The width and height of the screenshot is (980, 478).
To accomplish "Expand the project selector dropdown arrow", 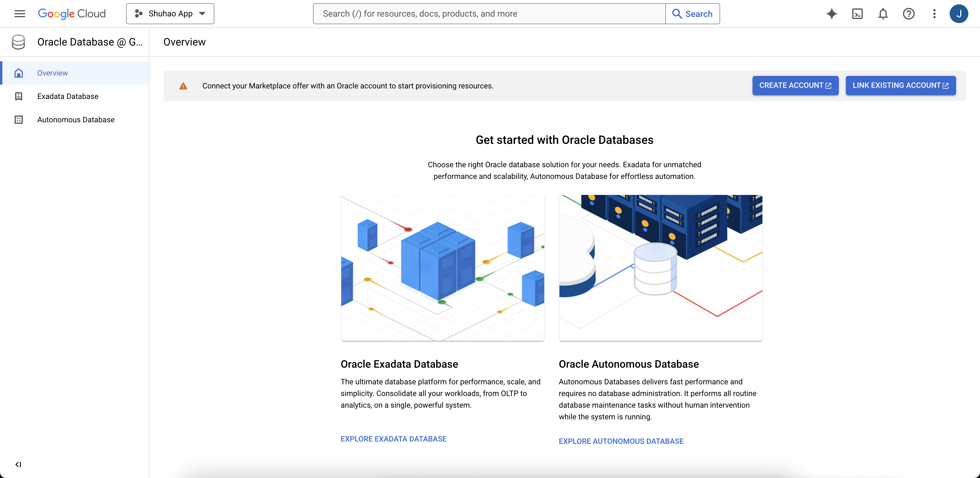I will pyautogui.click(x=202, y=13).
